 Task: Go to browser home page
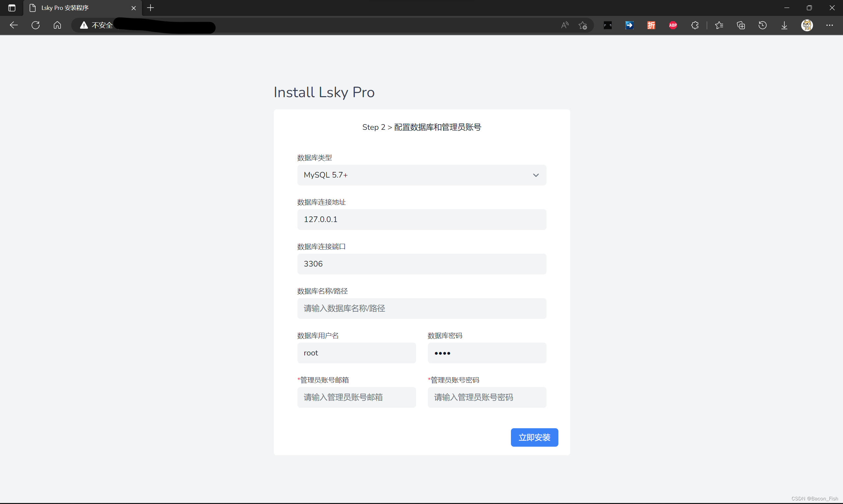(x=57, y=25)
